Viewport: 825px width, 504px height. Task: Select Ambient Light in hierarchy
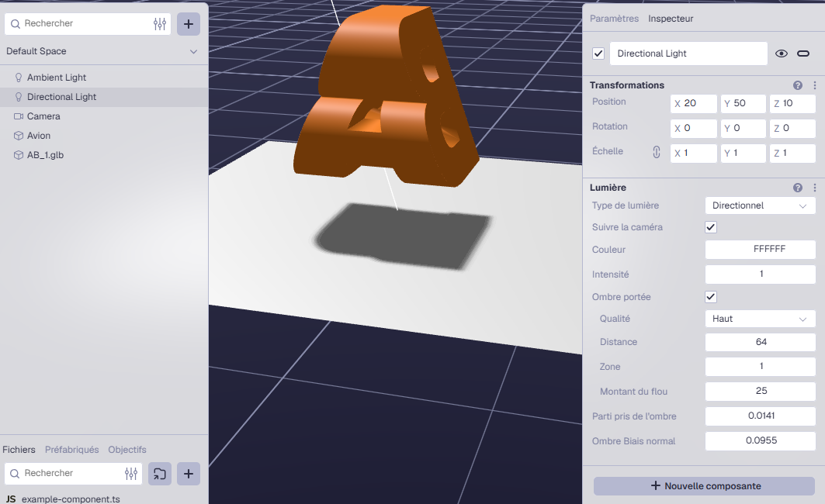(104, 78)
